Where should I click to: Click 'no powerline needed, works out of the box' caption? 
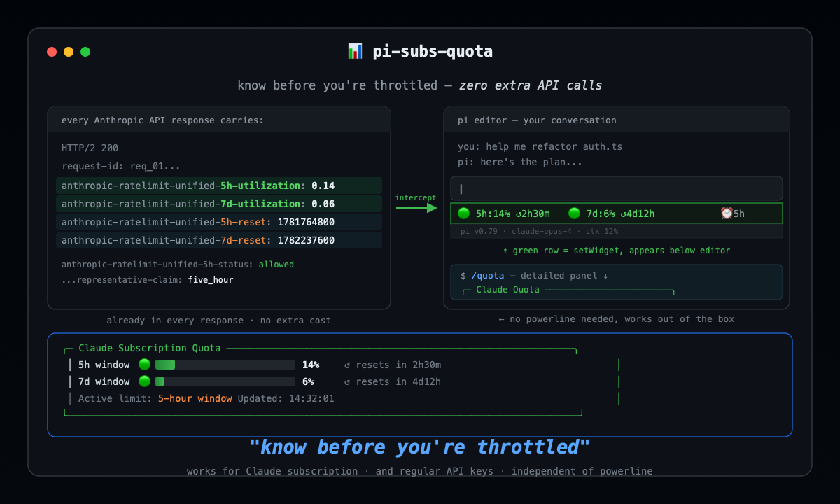pos(617,319)
